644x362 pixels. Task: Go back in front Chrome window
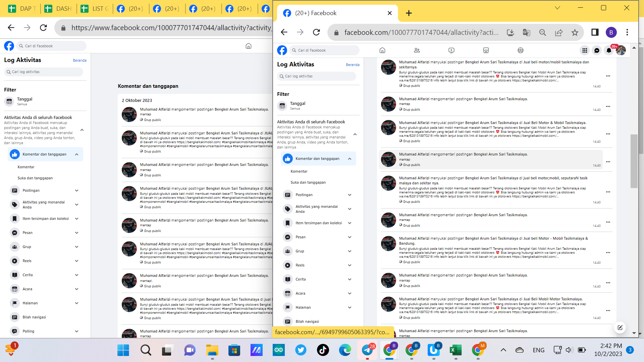point(284,32)
